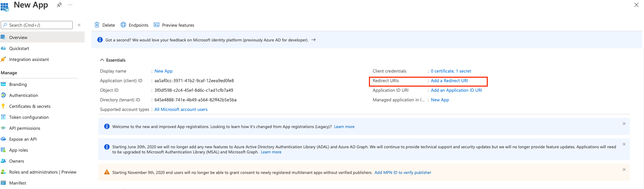The height and width of the screenshot is (189, 644).
Task: Click Add an Application ID URI
Action: click(x=456, y=90)
